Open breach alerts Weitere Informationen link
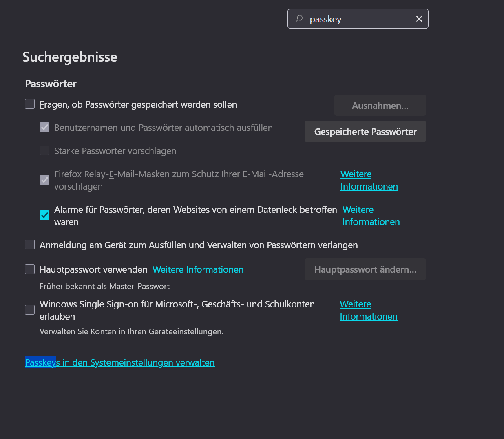 [x=371, y=216]
